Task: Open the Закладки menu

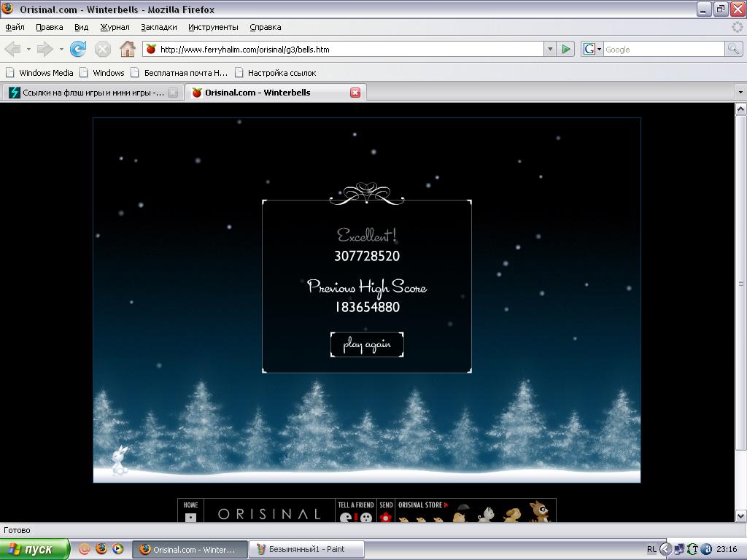Action: click(x=158, y=27)
